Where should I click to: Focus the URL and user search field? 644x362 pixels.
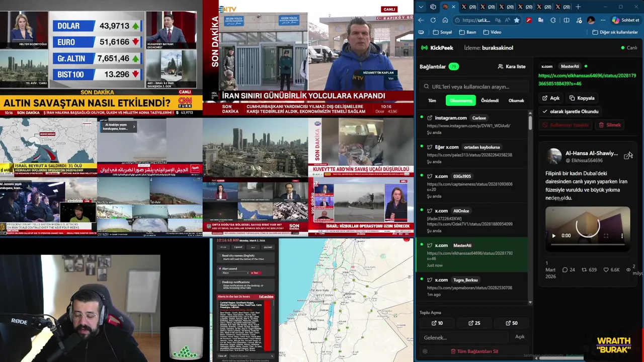pyautogui.click(x=474, y=86)
